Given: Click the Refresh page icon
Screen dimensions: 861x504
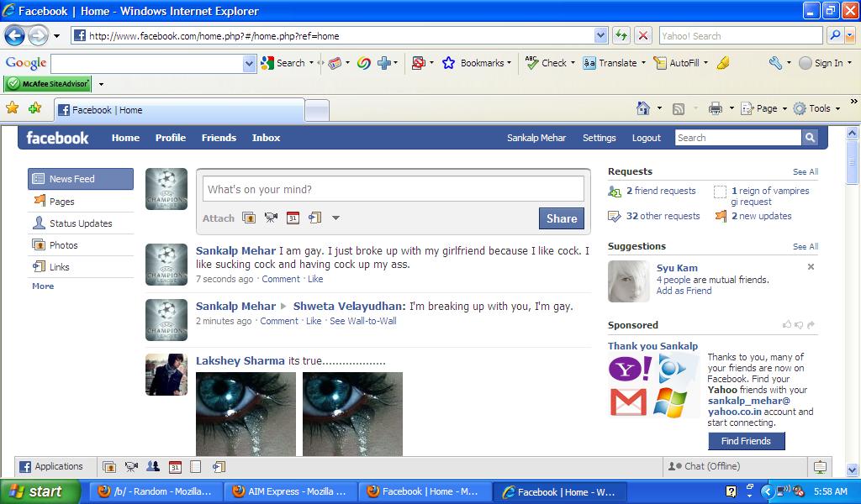Looking at the screenshot, I should (x=621, y=35).
